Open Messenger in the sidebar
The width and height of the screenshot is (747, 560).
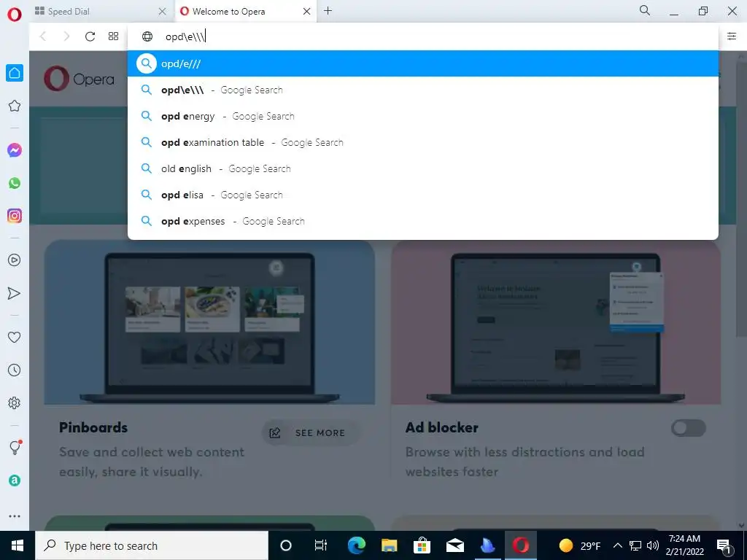pyautogui.click(x=15, y=150)
